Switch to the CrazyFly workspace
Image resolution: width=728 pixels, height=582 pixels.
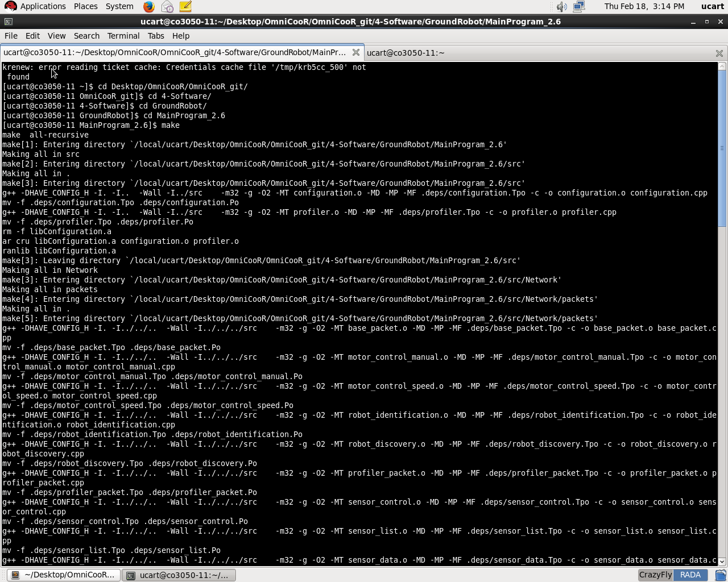[x=655, y=575]
